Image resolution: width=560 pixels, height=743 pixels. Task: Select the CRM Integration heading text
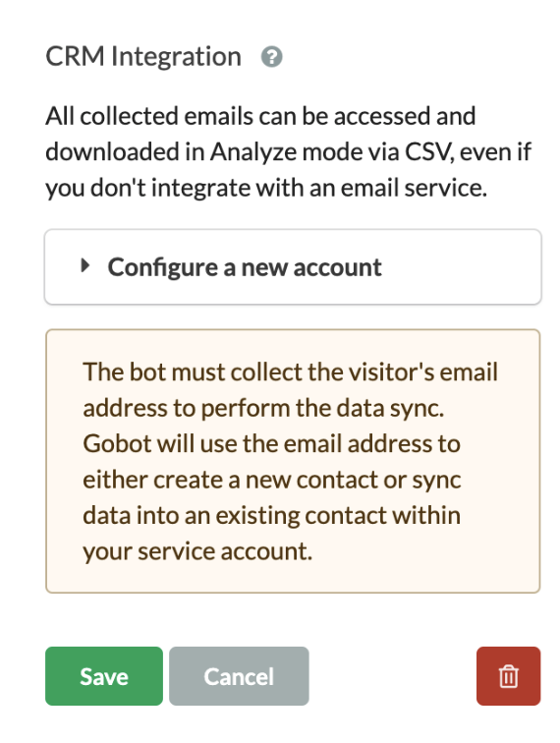tap(143, 56)
